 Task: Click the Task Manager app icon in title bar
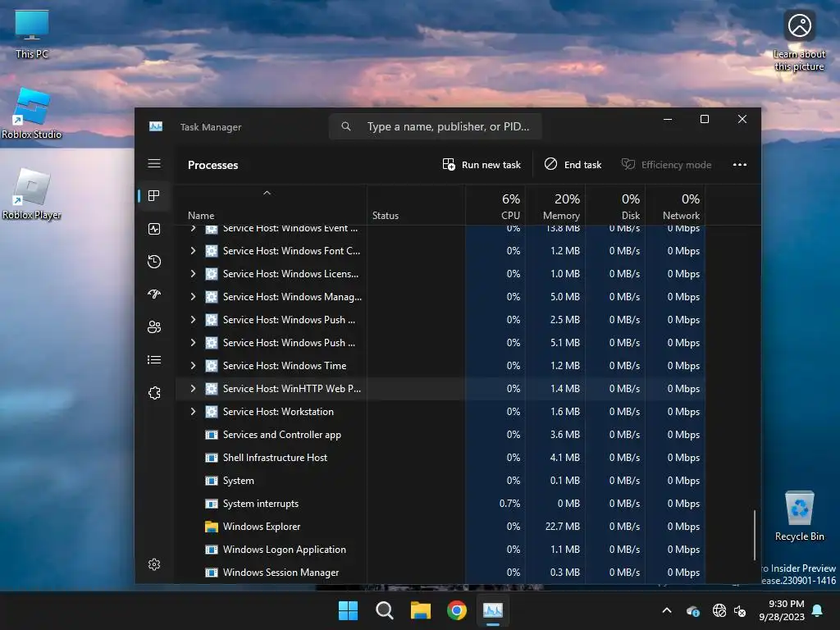click(156, 126)
